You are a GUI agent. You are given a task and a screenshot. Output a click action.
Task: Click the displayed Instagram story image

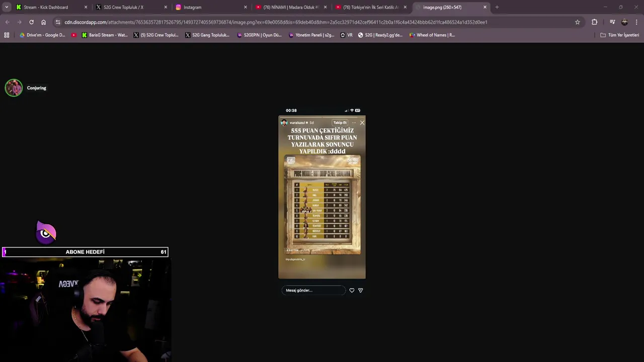point(322,202)
